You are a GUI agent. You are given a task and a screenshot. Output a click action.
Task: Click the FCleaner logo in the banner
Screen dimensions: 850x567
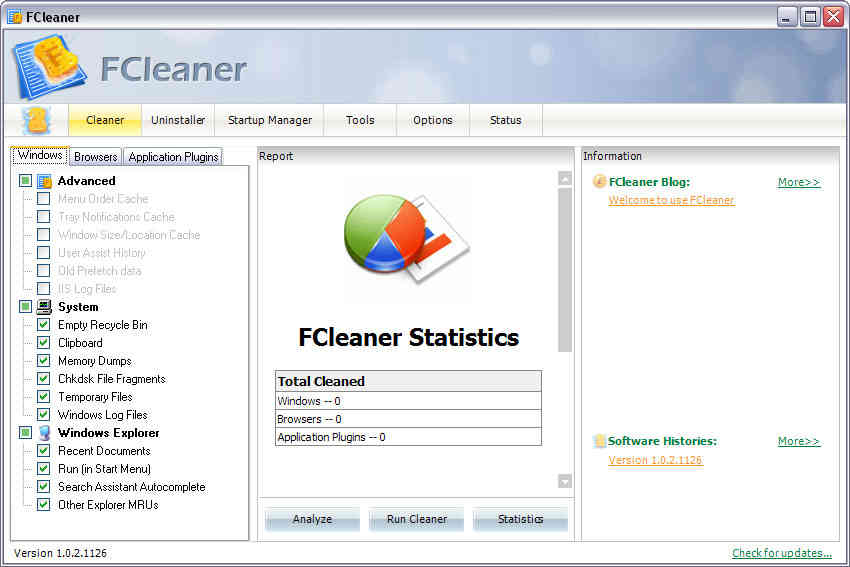(x=49, y=67)
